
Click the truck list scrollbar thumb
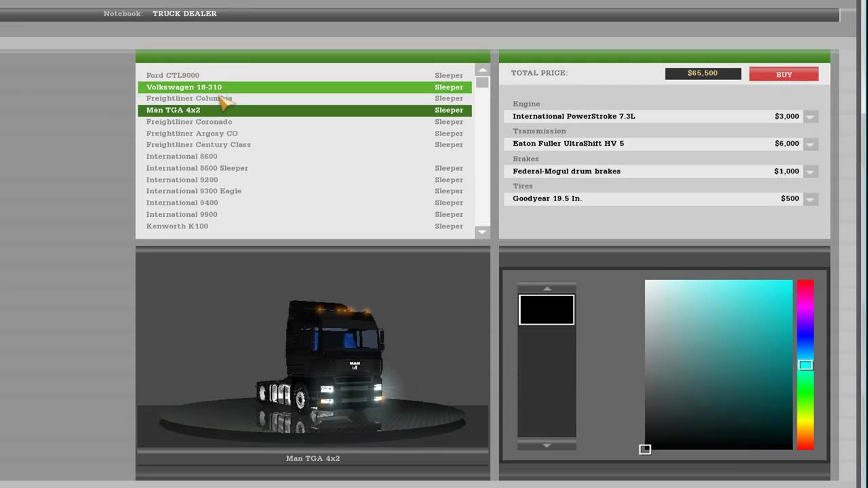(x=482, y=83)
